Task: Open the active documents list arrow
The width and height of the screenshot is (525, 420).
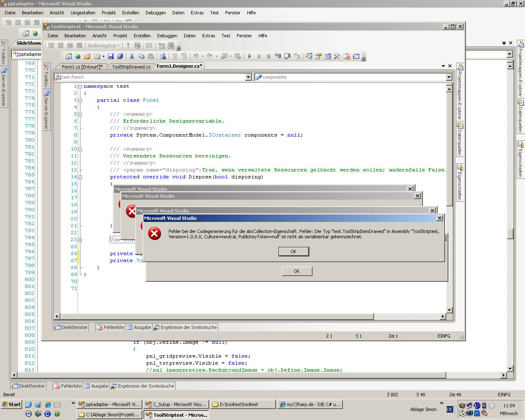Action: (x=443, y=66)
